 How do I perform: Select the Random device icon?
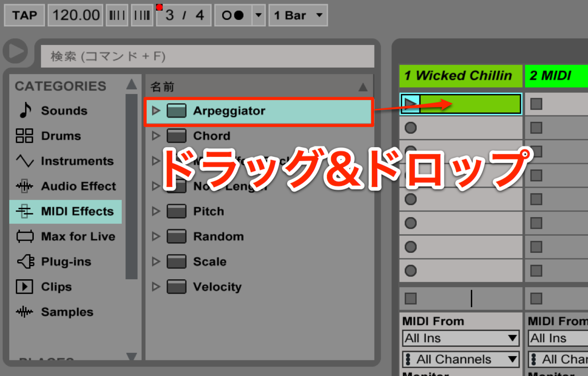[176, 237]
